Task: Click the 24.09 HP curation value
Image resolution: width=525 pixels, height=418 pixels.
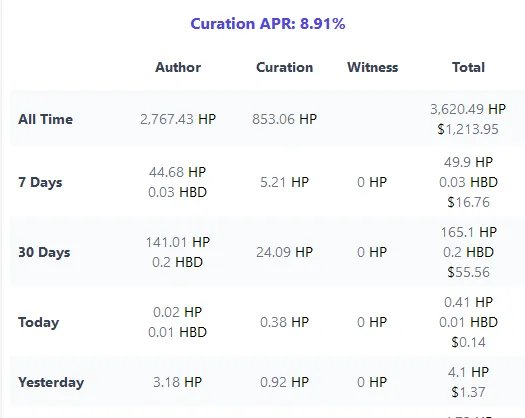Action: click(x=285, y=253)
